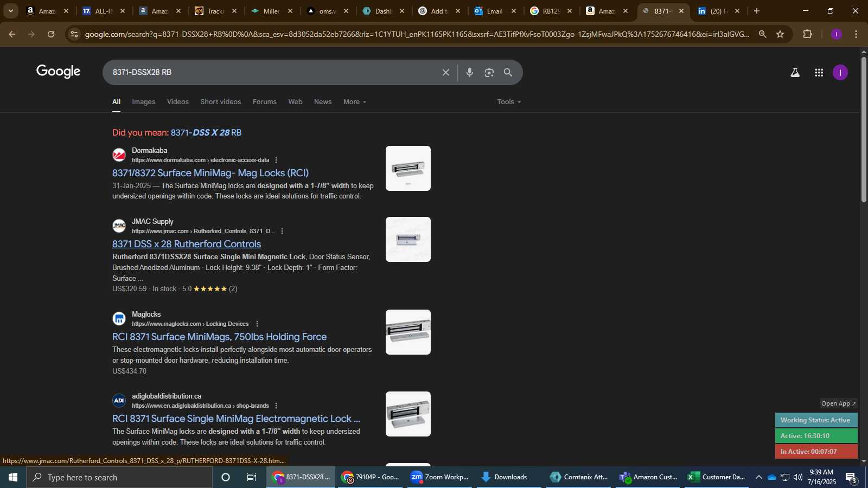868x488 pixels.
Task: Switch to the LinkedIn browser tab
Action: (718, 11)
